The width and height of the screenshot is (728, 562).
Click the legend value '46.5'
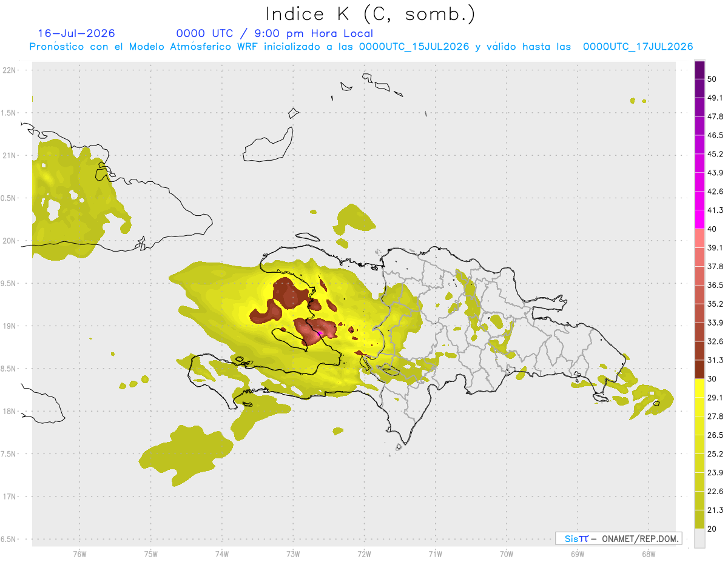pyautogui.click(x=715, y=136)
